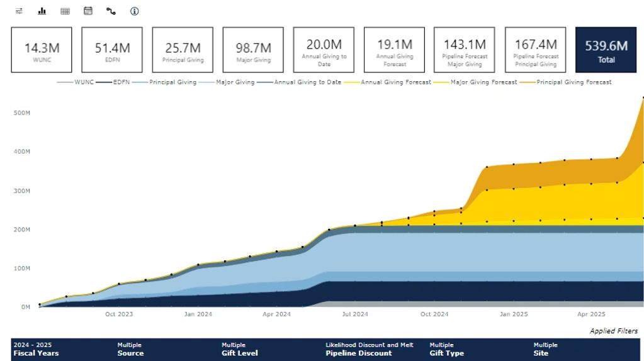Viewport: 644px width, 361px height.
Task: Select the curved line chart icon
Action: point(111,11)
